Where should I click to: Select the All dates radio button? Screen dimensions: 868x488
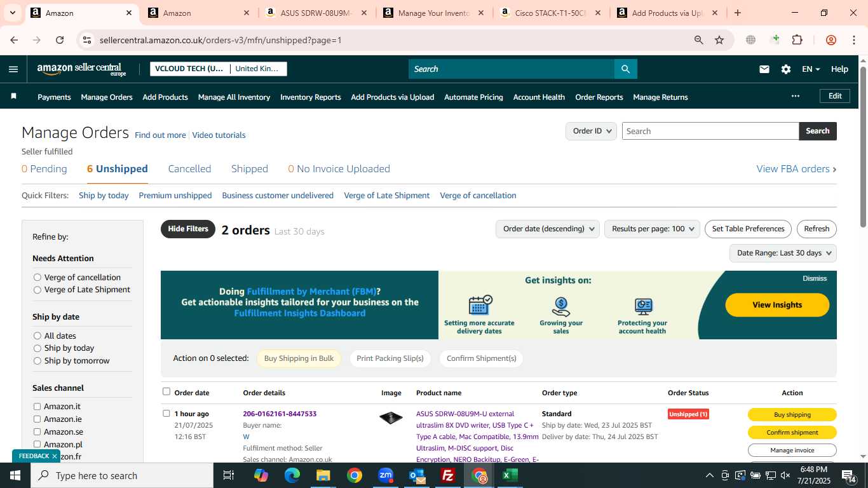click(x=37, y=335)
